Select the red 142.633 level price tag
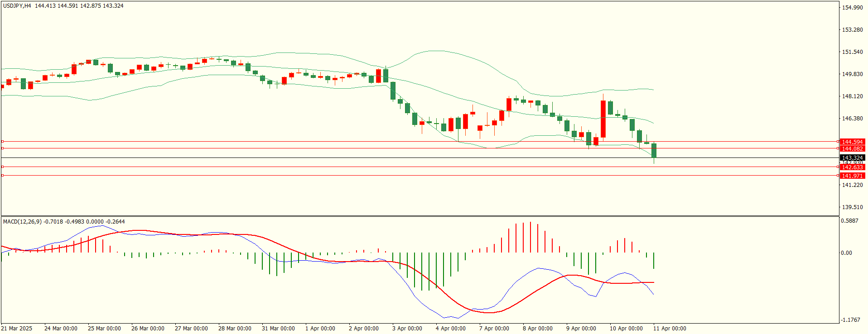This screenshot has width=868, height=334. [x=852, y=167]
